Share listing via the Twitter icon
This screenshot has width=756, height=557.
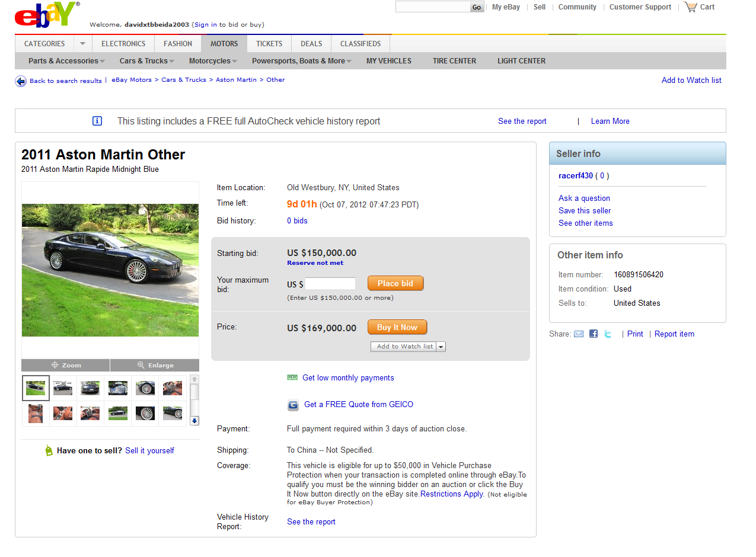(608, 334)
